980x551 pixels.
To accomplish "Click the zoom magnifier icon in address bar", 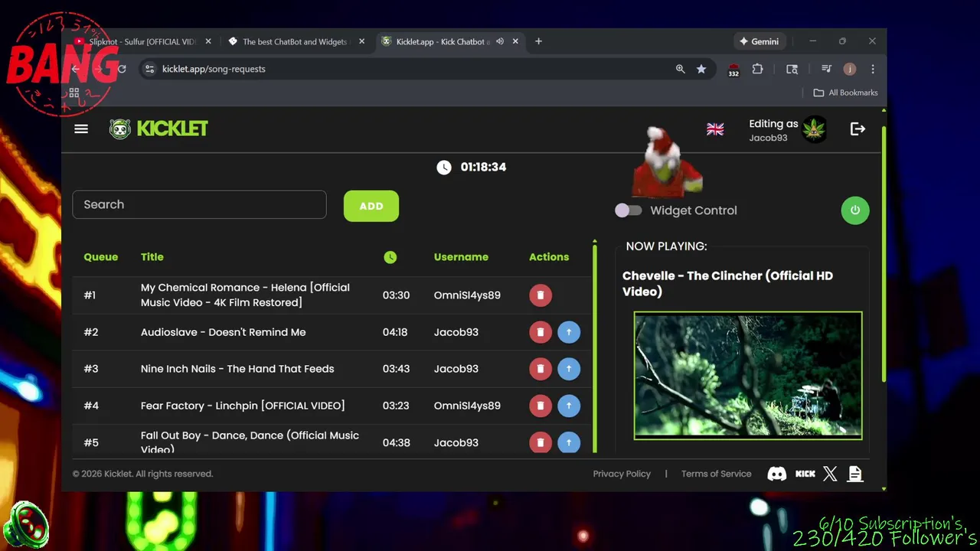I will [680, 69].
